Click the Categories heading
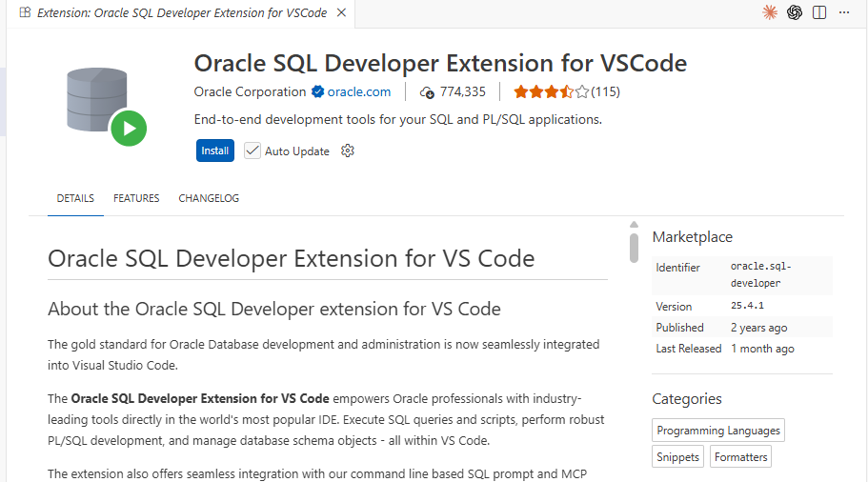The image size is (868, 482). (686, 399)
